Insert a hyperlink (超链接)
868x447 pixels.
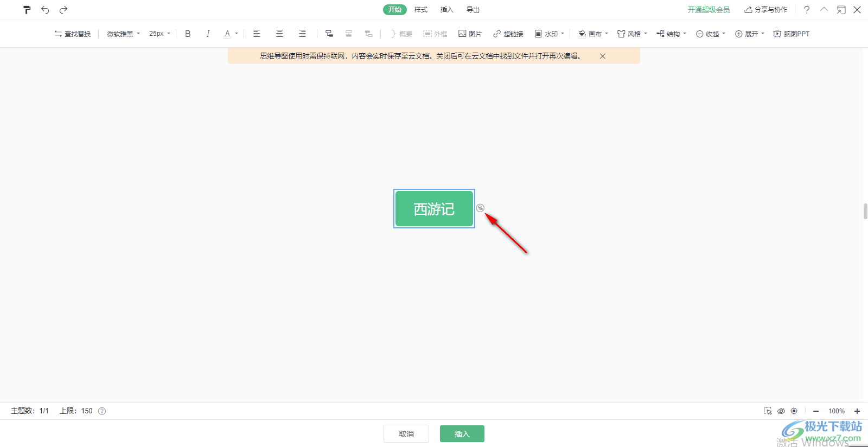click(x=508, y=34)
